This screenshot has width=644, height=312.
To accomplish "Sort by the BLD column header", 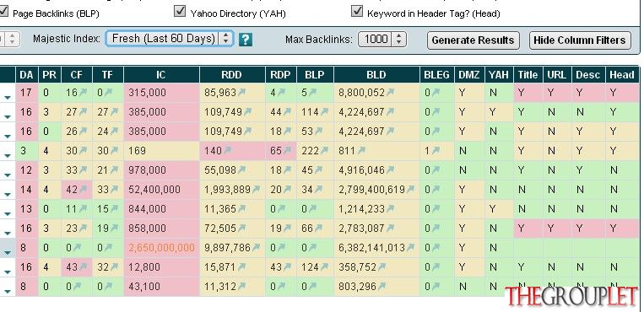I will click(x=376, y=75).
